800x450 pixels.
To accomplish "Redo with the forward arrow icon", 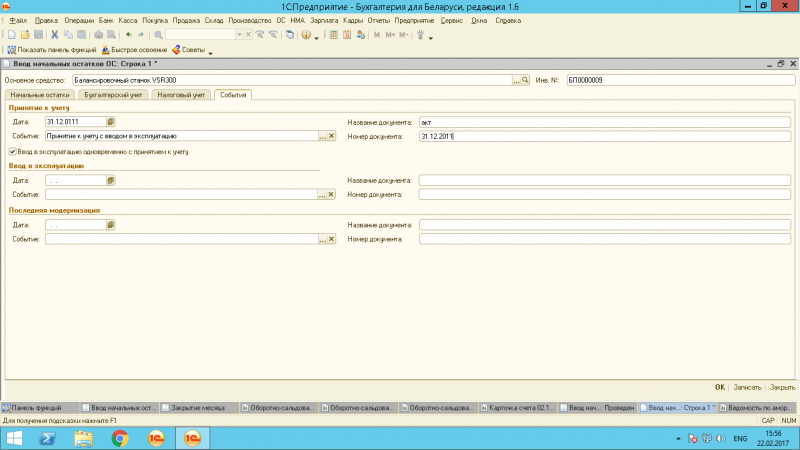I will coord(141,35).
